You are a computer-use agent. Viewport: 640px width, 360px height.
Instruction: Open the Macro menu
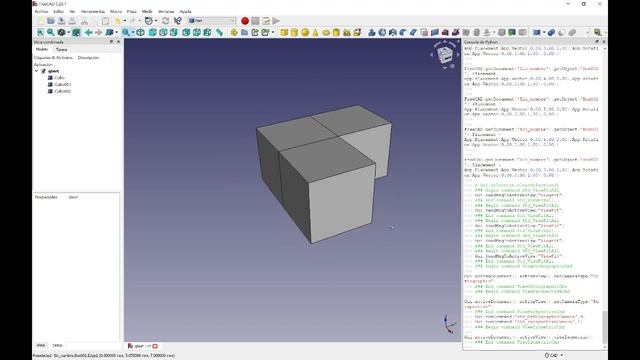pos(116,11)
